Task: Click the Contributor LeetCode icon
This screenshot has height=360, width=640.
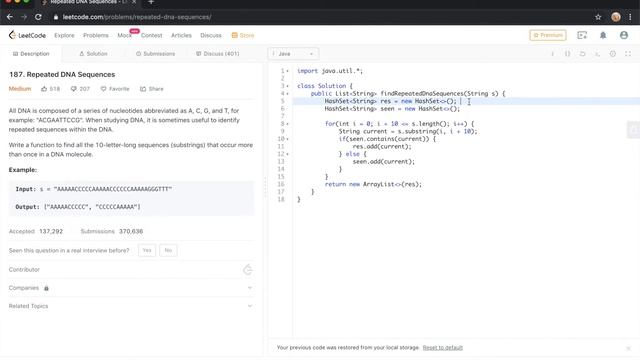Action: [248, 269]
